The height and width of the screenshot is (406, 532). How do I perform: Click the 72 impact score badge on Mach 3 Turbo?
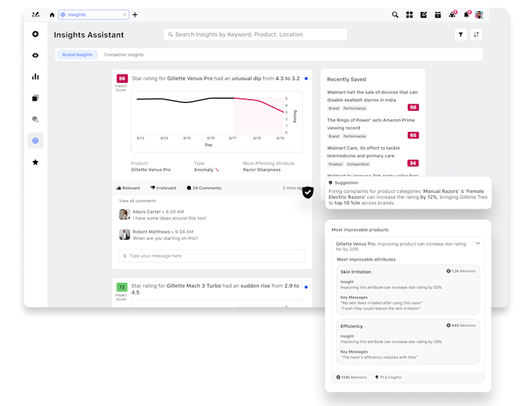[122, 287]
